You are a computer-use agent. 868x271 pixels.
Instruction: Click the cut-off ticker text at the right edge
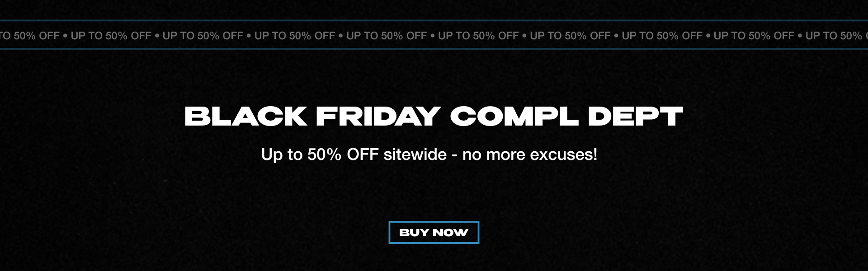[x=835, y=36]
